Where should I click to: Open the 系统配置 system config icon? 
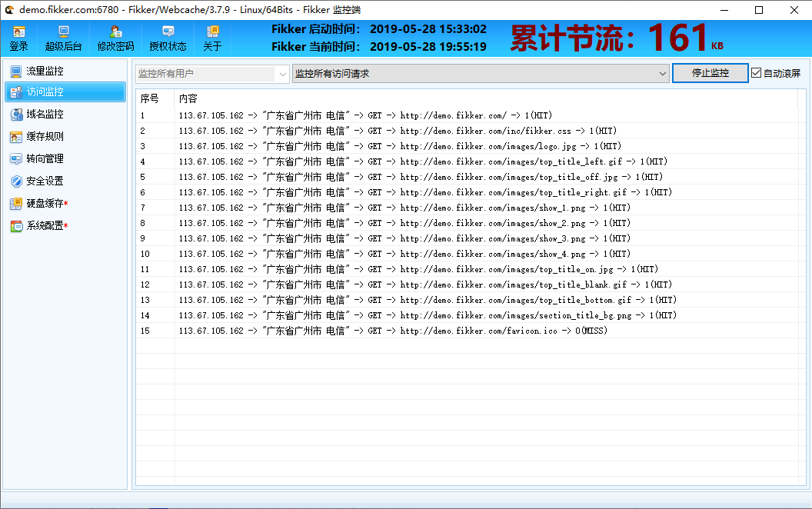click(x=16, y=226)
